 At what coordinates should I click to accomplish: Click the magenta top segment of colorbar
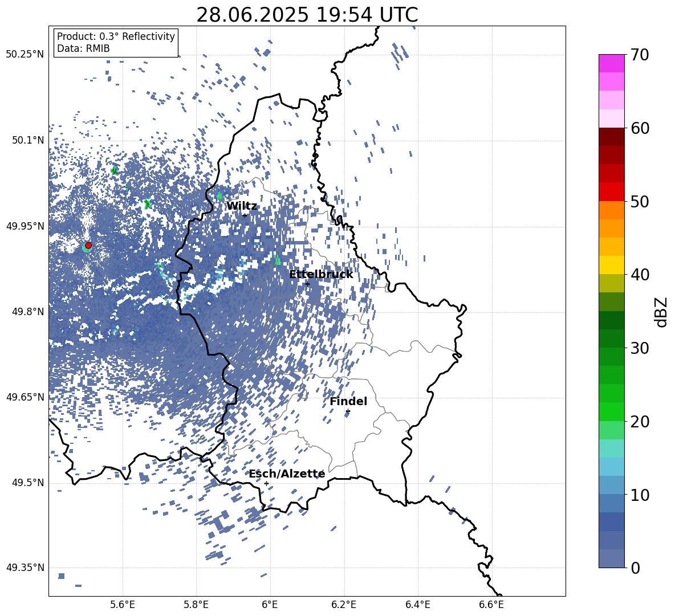612,64
